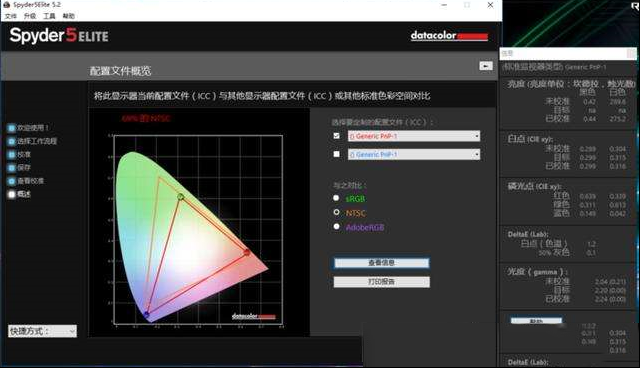640x368 pixels.
Task: Click the 选择工作流程 step icon
Action: coord(11,142)
